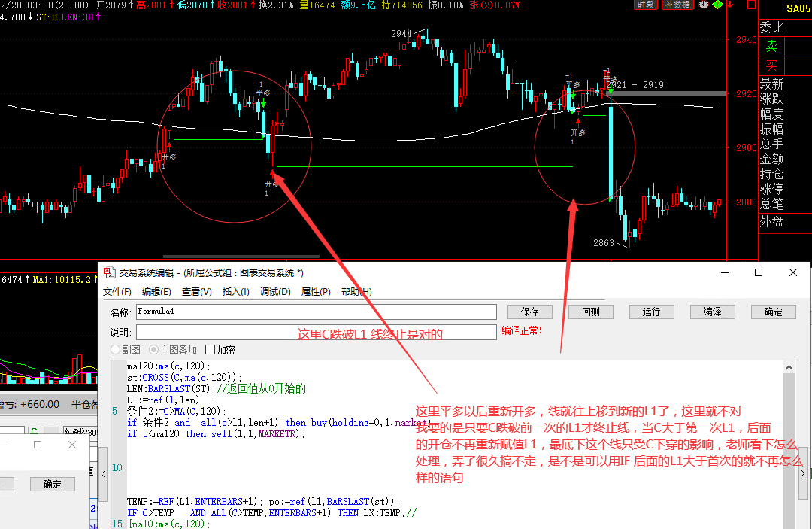Viewport: 812px width, 529px height.
Task: Click the green diamond icon on chart toolbar
Action: coord(717,5)
